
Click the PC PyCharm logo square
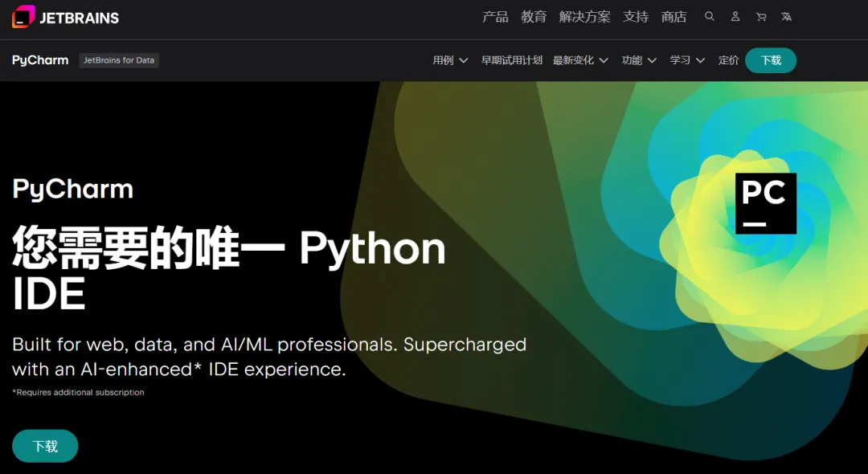[x=766, y=203]
